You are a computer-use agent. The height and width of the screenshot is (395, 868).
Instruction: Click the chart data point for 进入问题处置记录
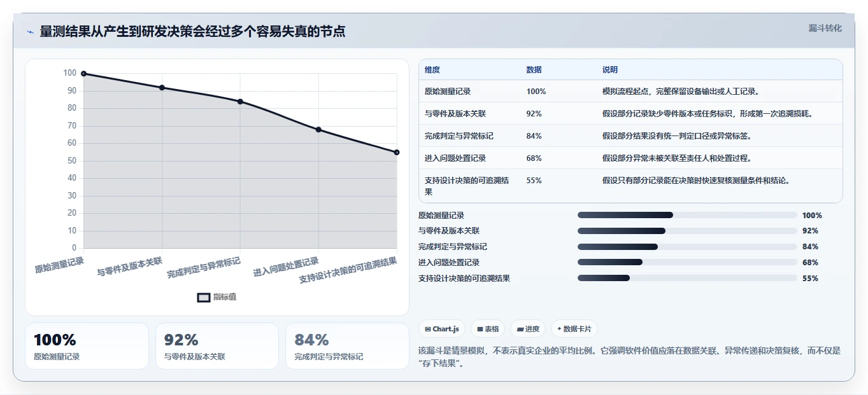tap(318, 130)
